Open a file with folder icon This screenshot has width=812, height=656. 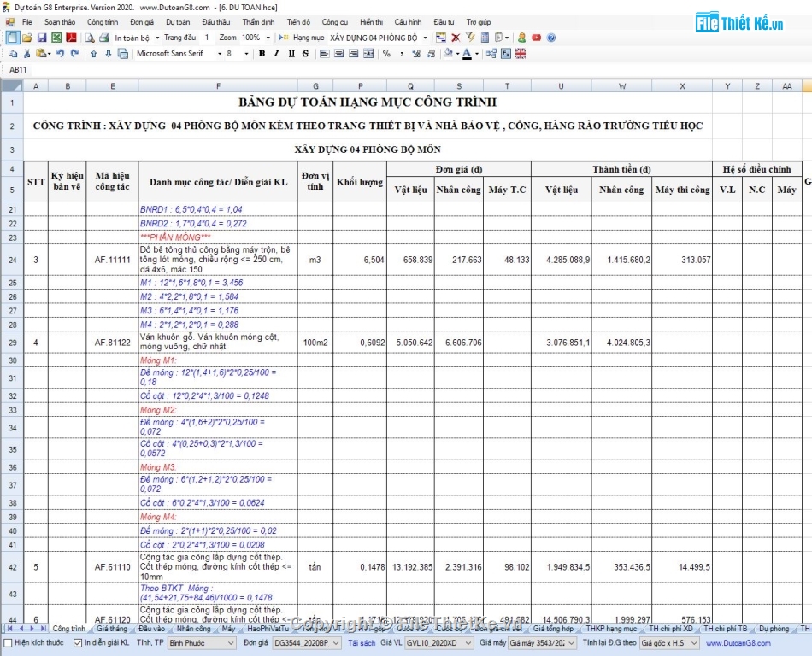(x=27, y=38)
